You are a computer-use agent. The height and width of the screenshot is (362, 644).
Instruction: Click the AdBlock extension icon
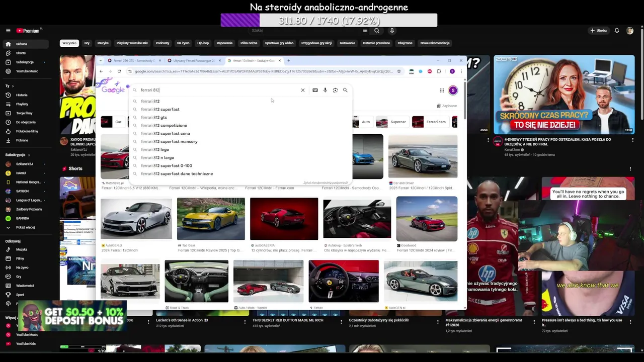coord(430,71)
